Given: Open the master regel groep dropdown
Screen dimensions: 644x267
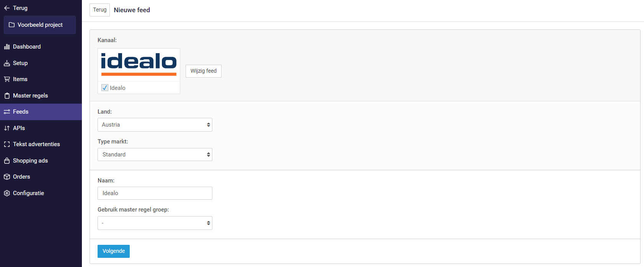Looking at the screenshot, I should click(155, 223).
